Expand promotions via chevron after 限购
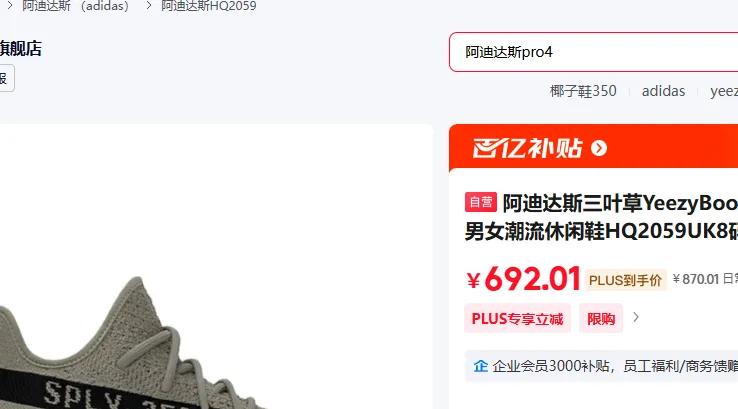Screen dimensions: 738x409 [x=636, y=317]
